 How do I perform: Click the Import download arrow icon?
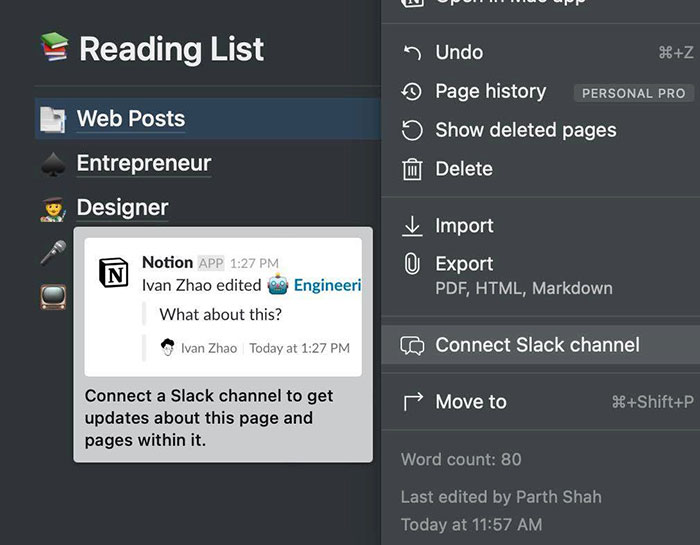point(412,226)
